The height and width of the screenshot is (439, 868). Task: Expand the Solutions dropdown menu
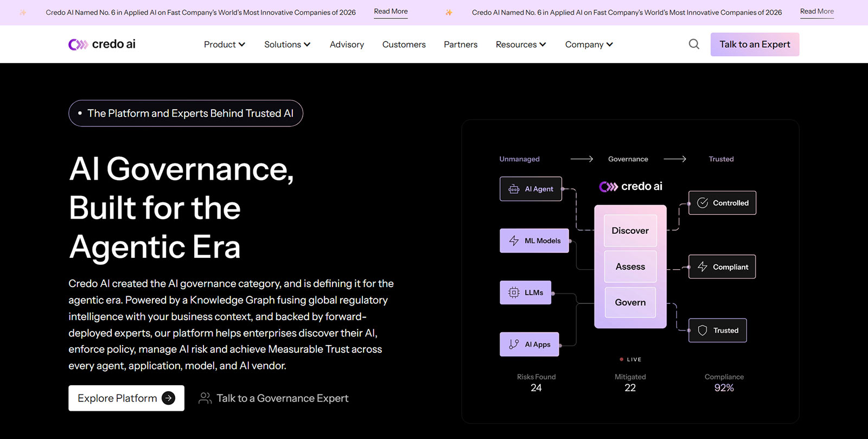[x=288, y=44]
